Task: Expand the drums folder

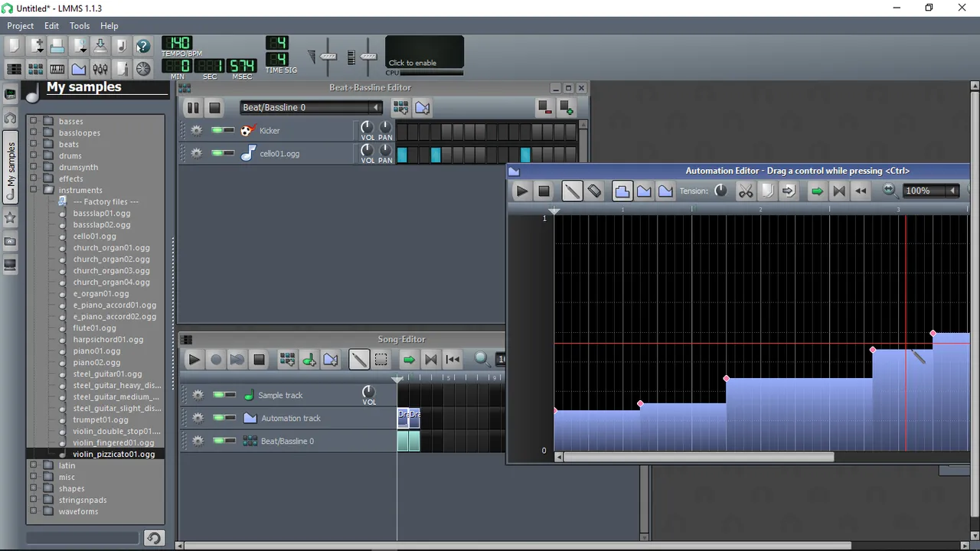Action: 33,155
